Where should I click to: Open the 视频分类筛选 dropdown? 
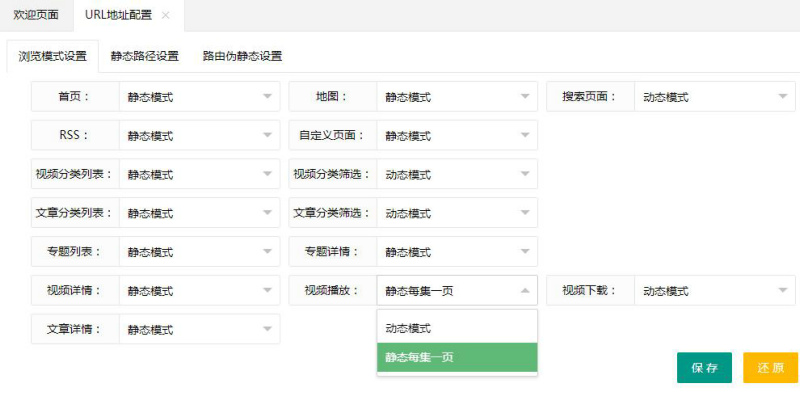[457, 174]
